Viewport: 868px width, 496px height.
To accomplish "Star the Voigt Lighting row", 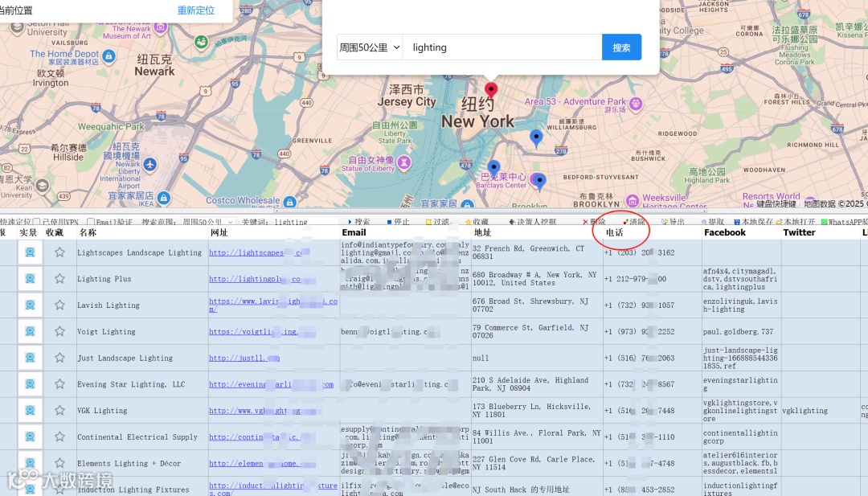I will [x=59, y=331].
